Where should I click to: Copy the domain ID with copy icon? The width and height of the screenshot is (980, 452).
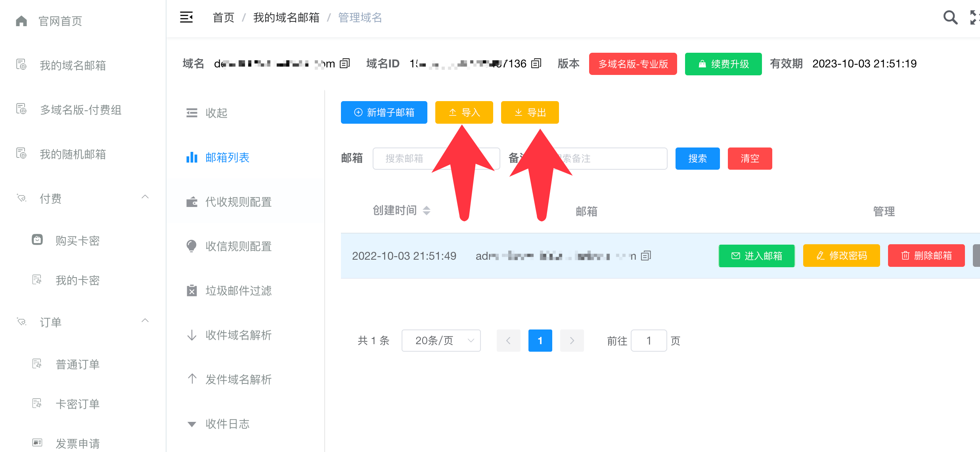[x=536, y=63]
